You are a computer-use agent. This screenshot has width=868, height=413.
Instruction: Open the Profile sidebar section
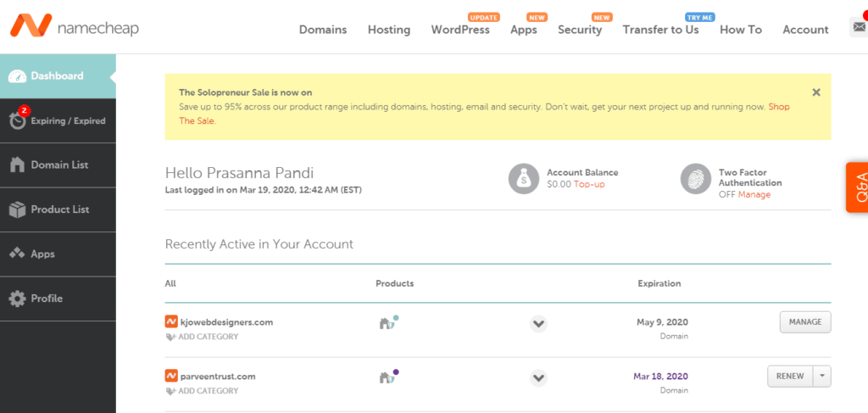[x=58, y=299]
